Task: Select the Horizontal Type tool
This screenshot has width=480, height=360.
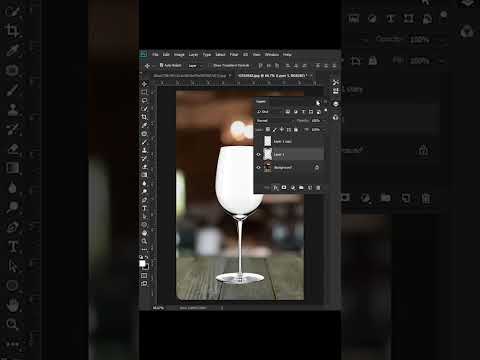Action: pyautogui.click(x=144, y=208)
